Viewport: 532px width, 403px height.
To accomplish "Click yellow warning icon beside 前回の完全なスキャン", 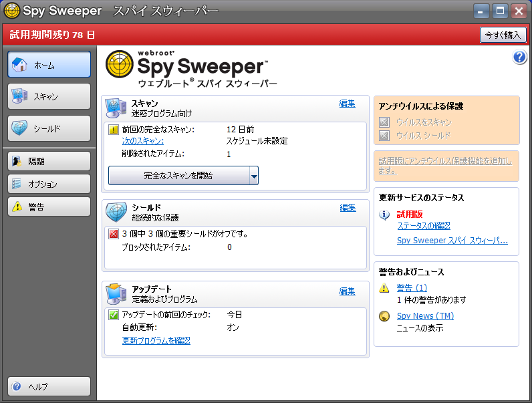I will pyautogui.click(x=114, y=130).
